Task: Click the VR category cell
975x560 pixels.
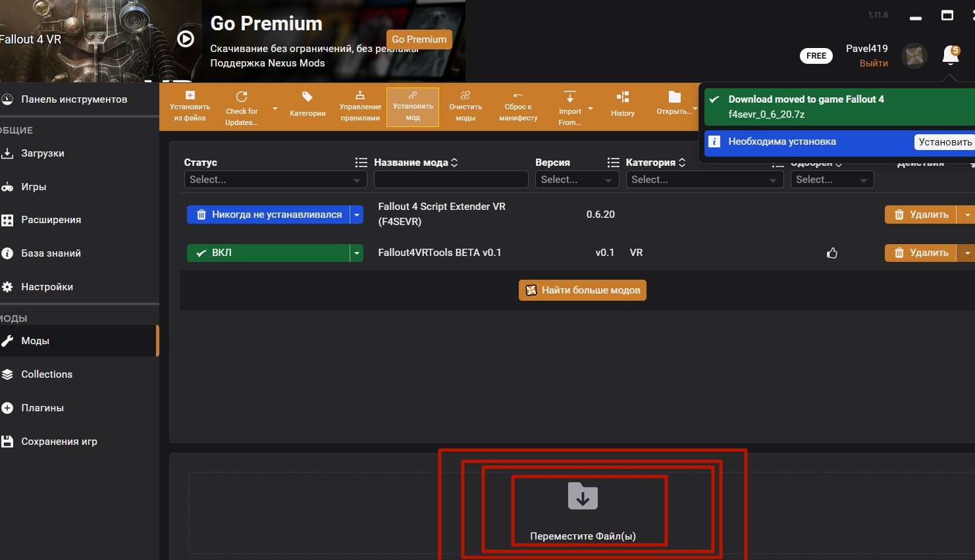Action: (636, 253)
